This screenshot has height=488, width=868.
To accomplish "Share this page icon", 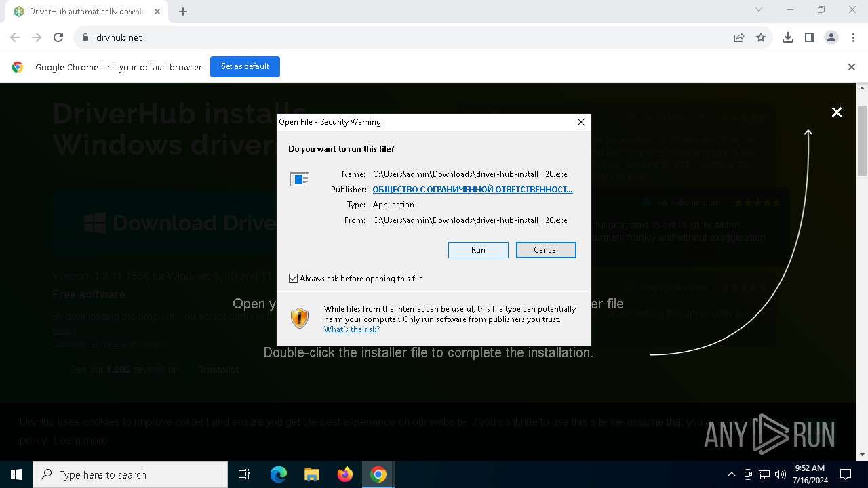I will (x=739, y=38).
